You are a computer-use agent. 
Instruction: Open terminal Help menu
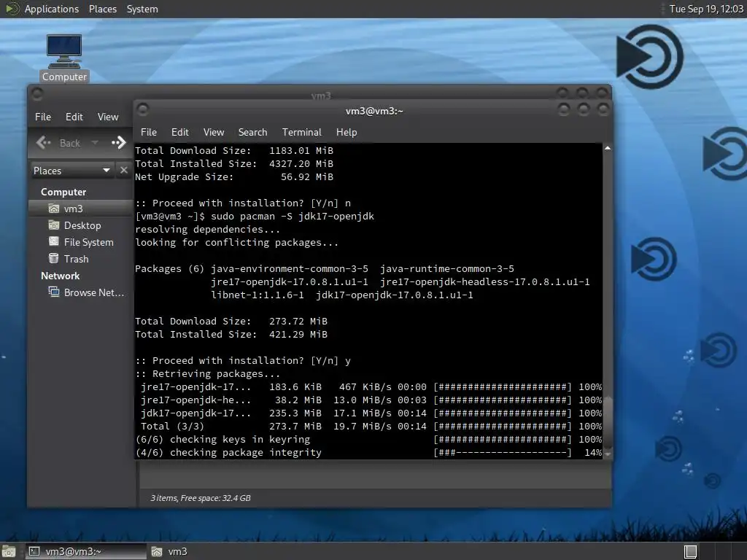347,132
